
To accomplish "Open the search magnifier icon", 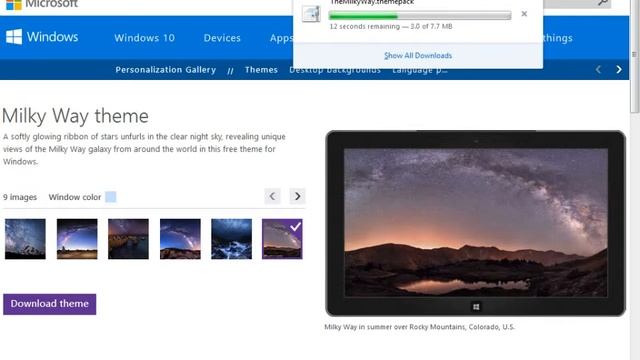I will coord(603,3).
